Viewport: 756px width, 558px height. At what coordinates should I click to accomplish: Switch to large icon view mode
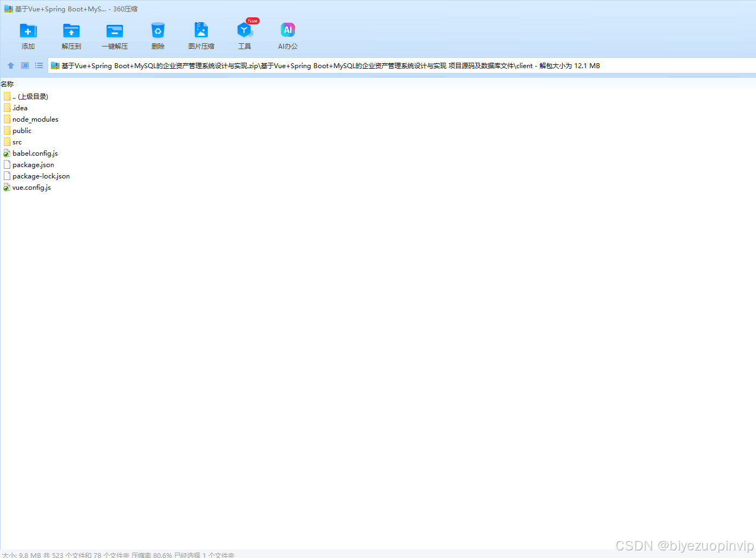[x=25, y=65]
